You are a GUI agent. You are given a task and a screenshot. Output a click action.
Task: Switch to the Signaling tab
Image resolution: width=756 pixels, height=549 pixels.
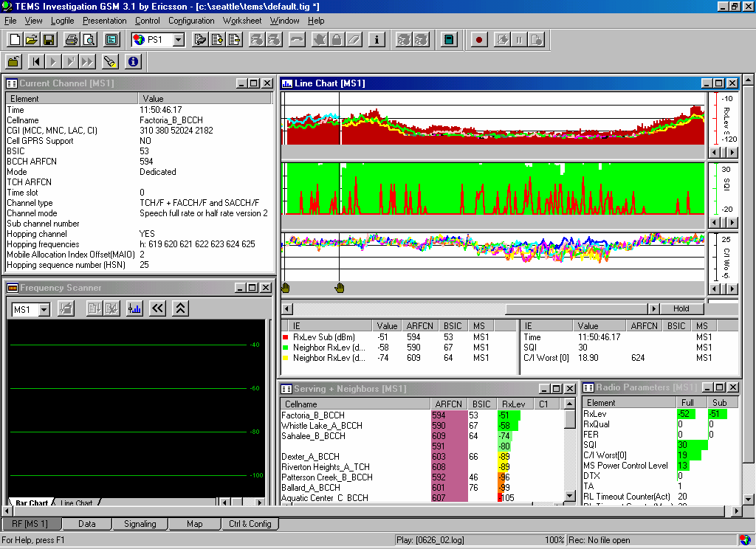[140, 524]
